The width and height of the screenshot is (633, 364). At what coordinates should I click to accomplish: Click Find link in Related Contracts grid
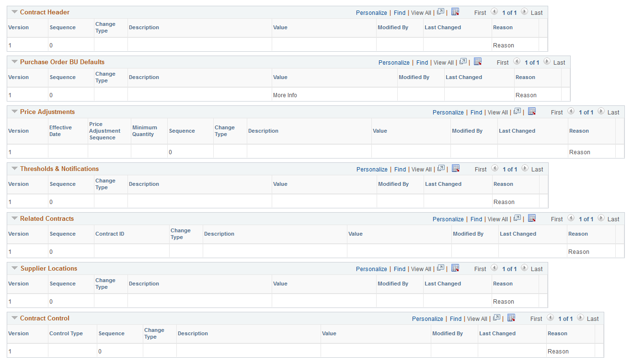(x=476, y=219)
